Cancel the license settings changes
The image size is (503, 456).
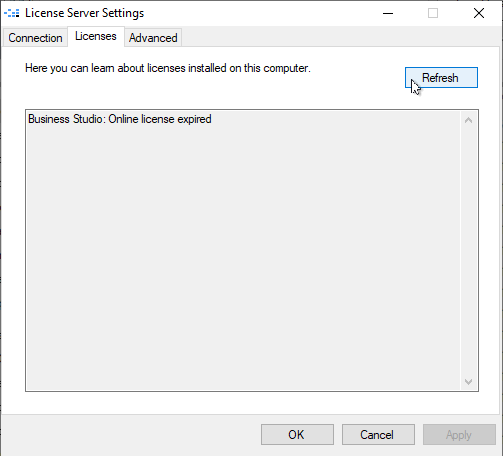378,434
